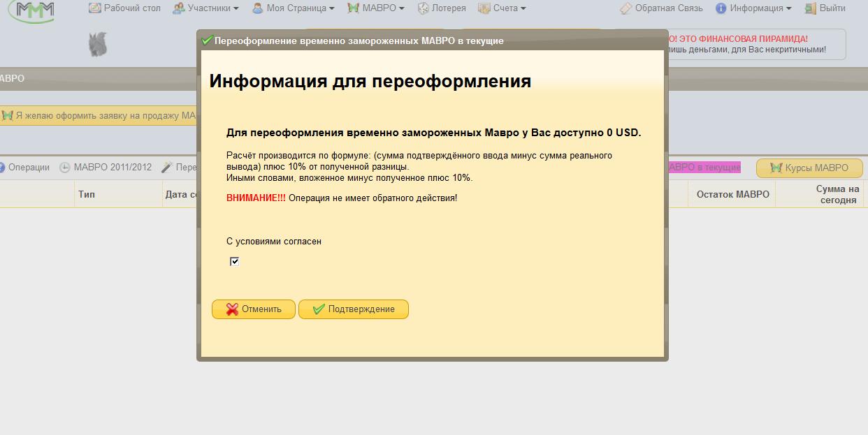
Task: Expand the Моя Страница dropdown menu
Action: [x=293, y=8]
